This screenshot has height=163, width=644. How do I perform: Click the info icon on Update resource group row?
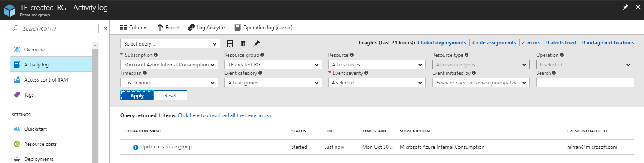(x=136, y=148)
